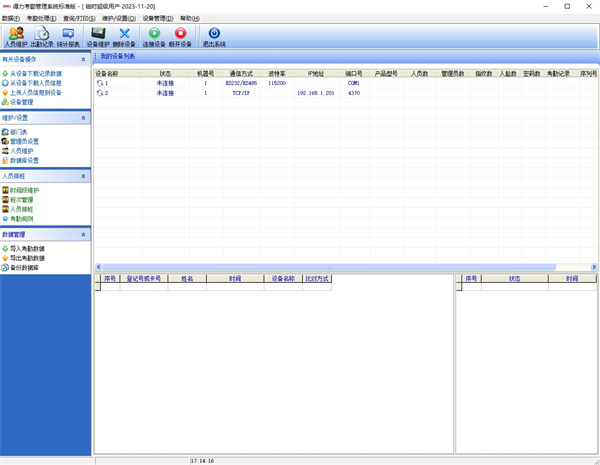Collapse the 数据管理 sidebar section
600x465 pixels.
click(x=84, y=234)
